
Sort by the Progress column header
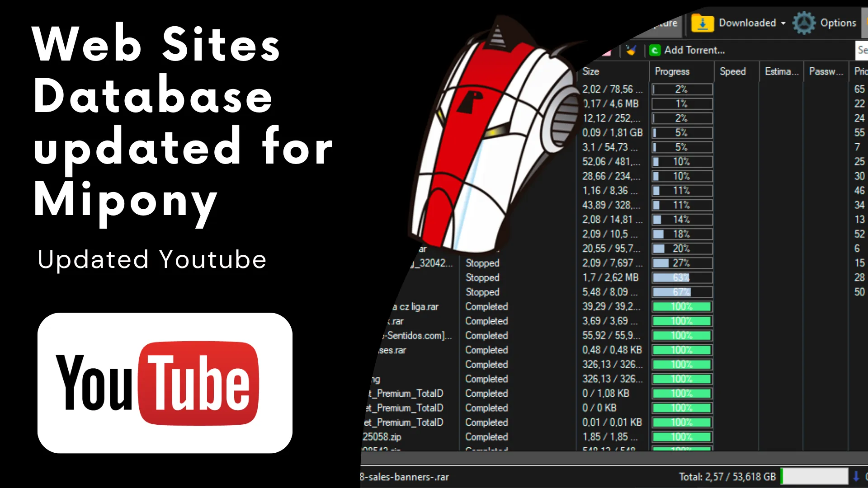click(x=672, y=71)
